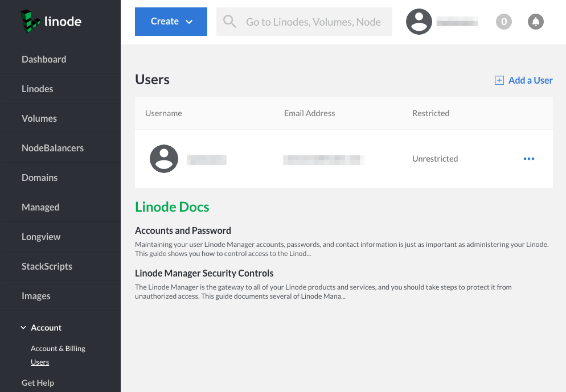
Task: Open the notifications bell icon
Action: click(x=535, y=22)
